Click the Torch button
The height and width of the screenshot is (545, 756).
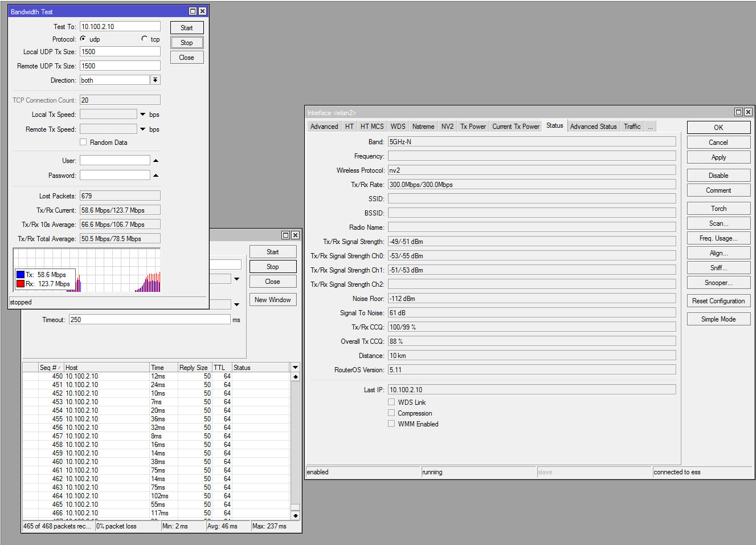point(718,209)
